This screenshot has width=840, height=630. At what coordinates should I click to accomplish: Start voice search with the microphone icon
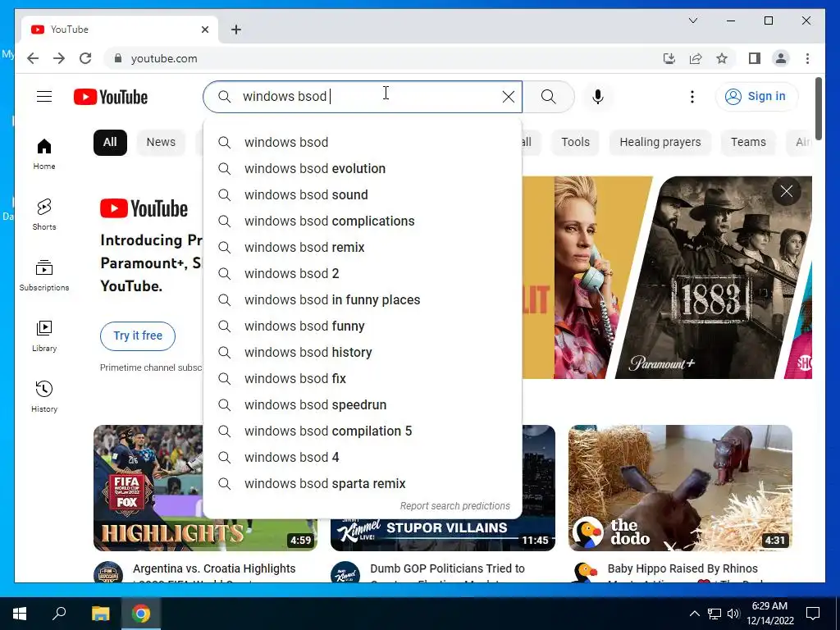tap(598, 97)
